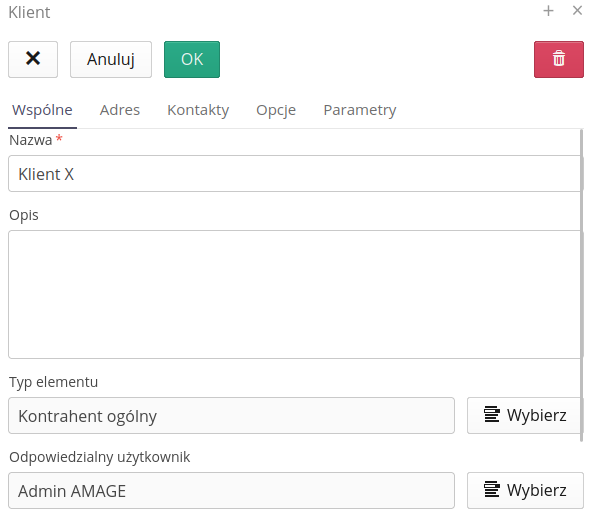
Task: Click the Kontrahent ogólny type field
Action: pos(231,416)
